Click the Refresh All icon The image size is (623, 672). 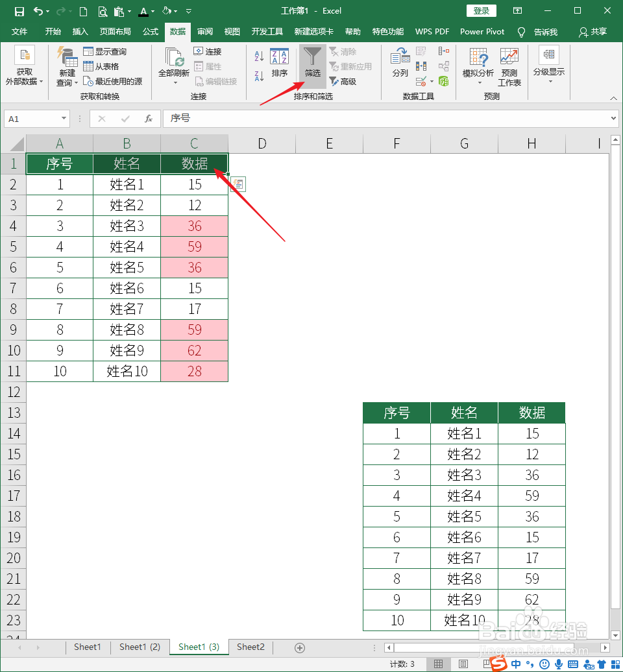174,57
